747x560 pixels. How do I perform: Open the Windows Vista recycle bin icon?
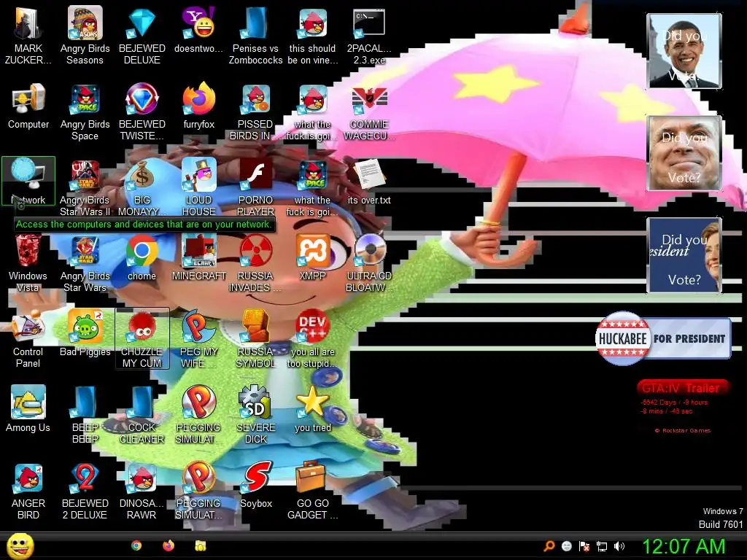click(x=28, y=263)
